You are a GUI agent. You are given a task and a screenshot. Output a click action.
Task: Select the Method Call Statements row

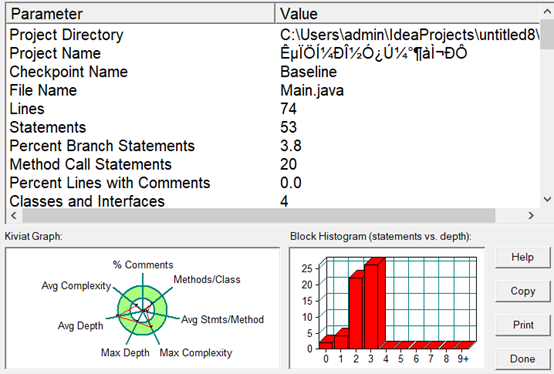(273, 165)
